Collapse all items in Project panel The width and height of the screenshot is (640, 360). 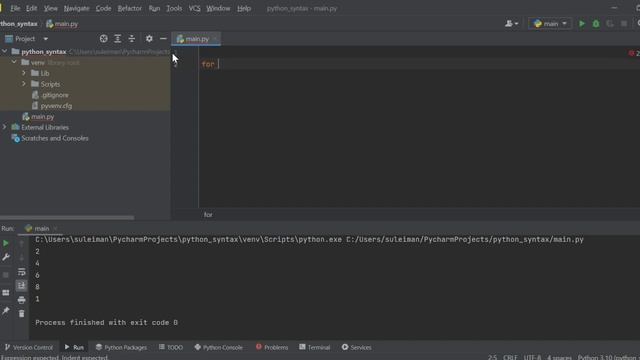(x=131, y=39)
